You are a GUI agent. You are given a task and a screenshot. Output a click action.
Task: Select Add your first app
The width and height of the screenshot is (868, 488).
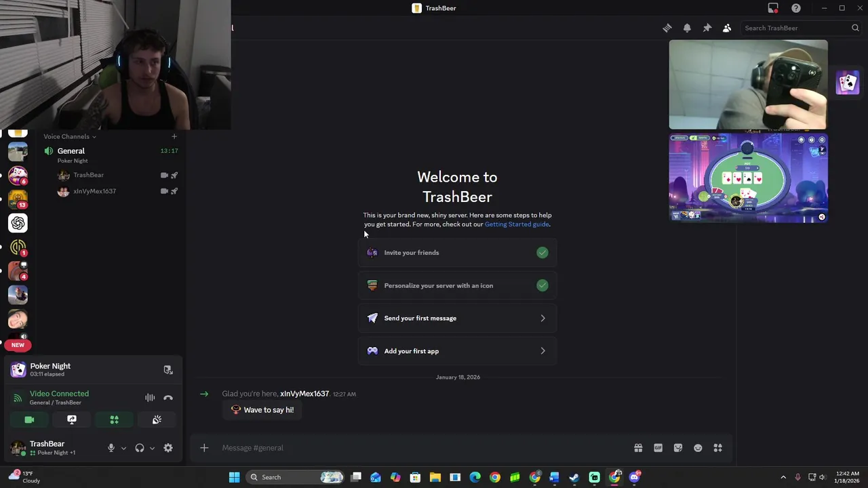[x=457, y=351]
